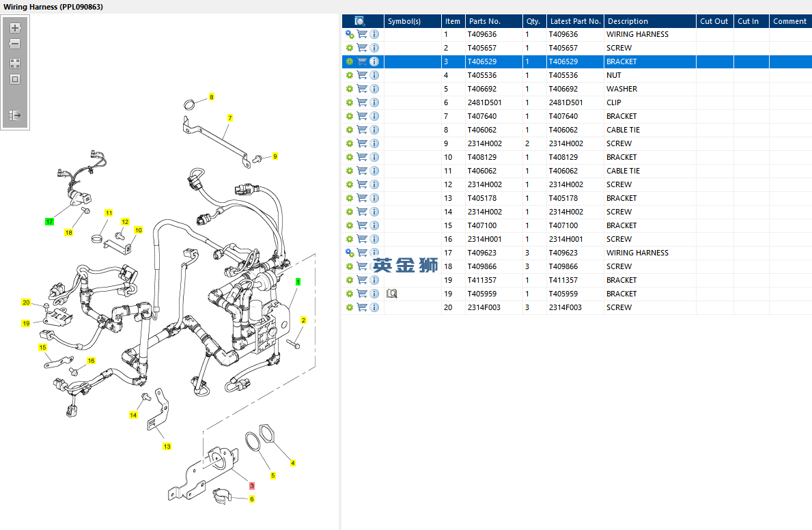812x530 pixels.
Task: Select callout 3 on the diagram
Action: pos(252,486)
